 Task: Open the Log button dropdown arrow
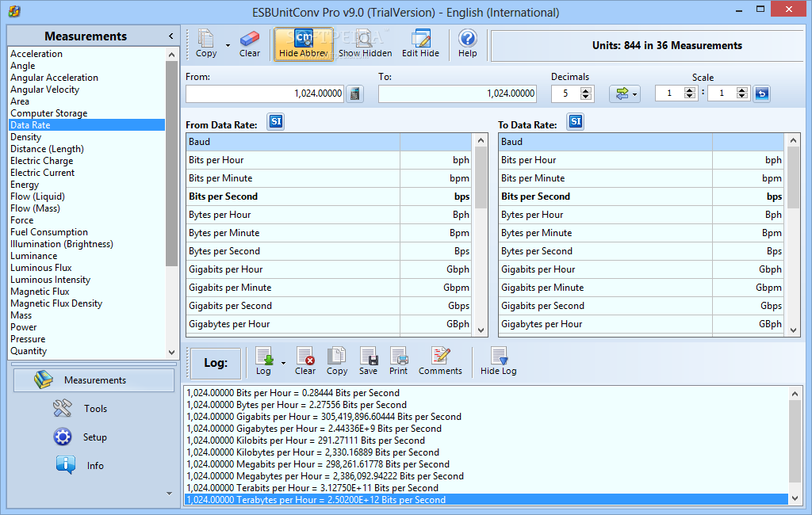pos(283,362)
